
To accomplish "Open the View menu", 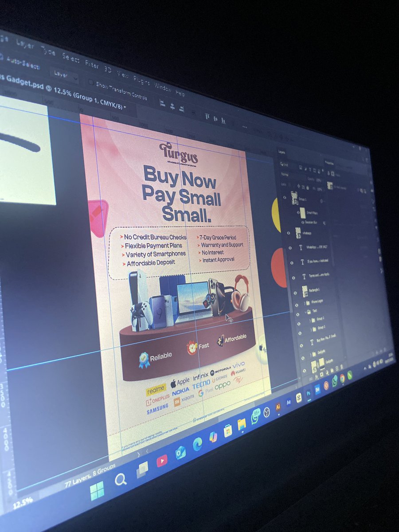I will 122,74.
